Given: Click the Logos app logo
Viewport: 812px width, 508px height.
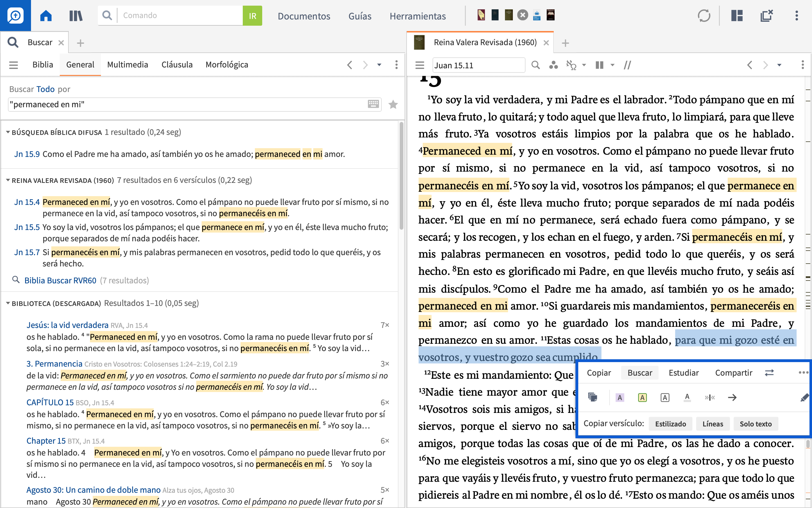Looking at the screenshot, I should coord(16,16).
